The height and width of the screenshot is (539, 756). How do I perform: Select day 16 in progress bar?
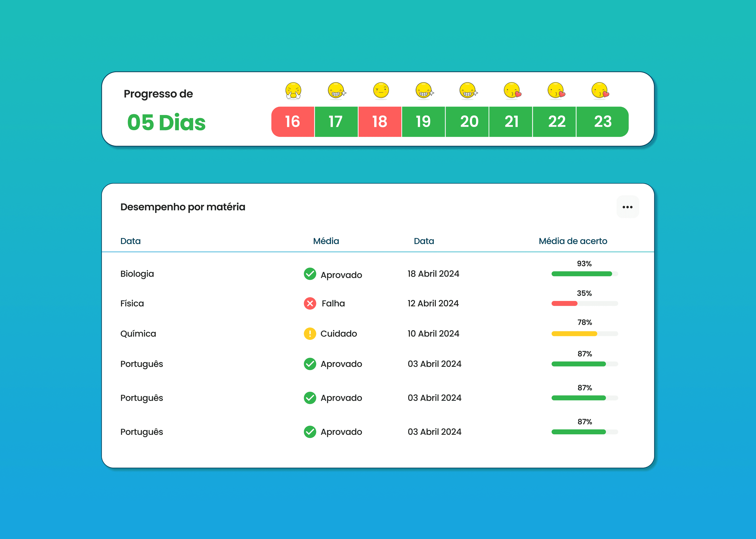click(x=292, y=122)
